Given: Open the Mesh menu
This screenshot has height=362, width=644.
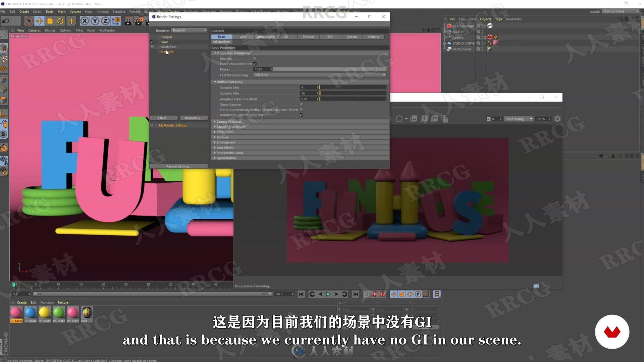Looking at the screenshot, I should point(61,11).
